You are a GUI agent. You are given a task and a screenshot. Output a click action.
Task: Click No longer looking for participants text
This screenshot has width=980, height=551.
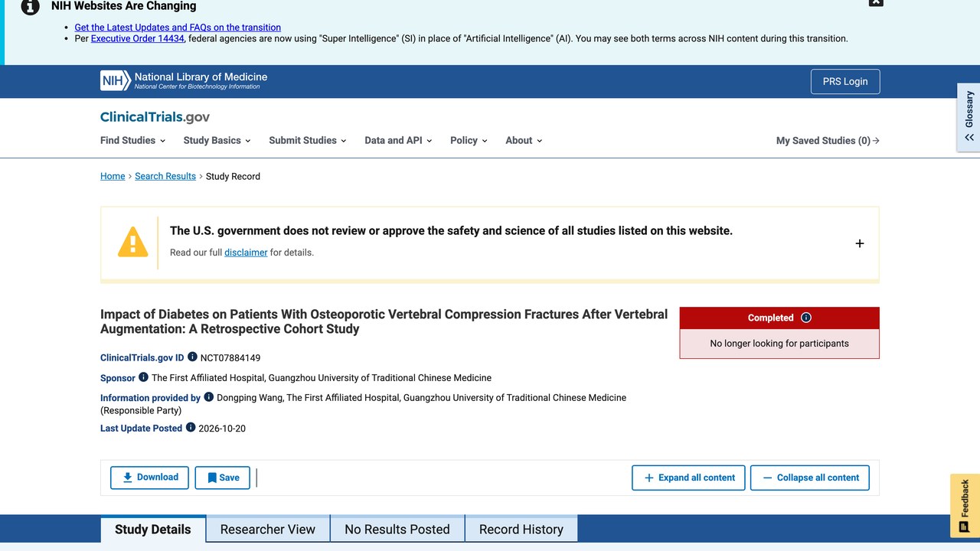pyautogui.click(x=779, y=344)
